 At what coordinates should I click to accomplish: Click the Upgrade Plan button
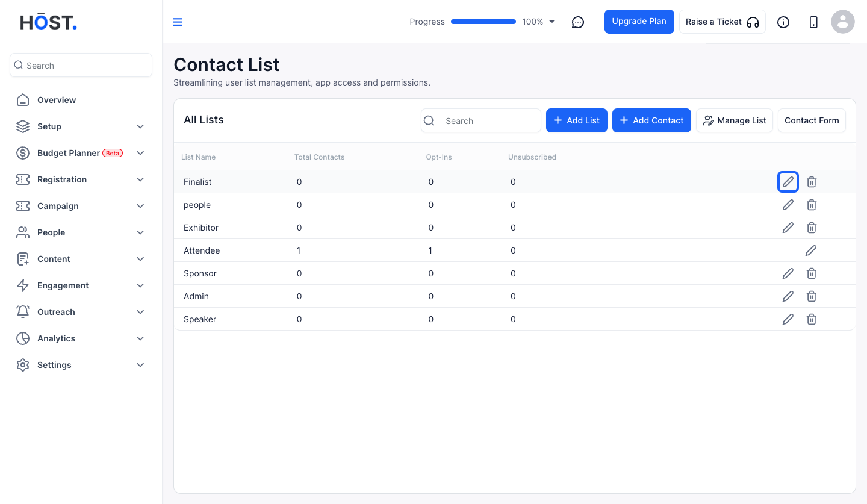(x=639, y=22)
